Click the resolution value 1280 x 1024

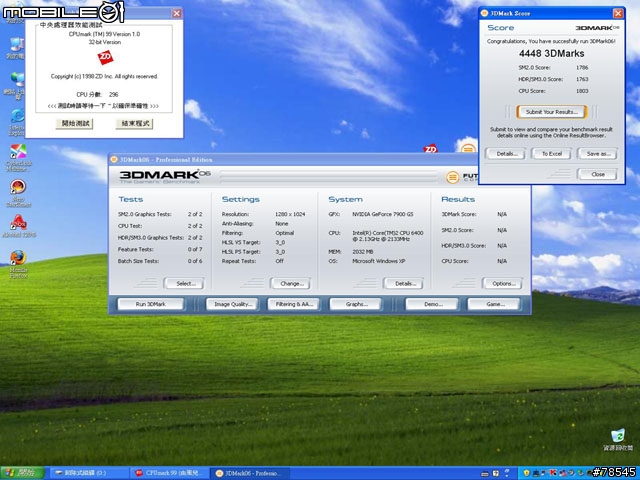[x=290, y=214]
